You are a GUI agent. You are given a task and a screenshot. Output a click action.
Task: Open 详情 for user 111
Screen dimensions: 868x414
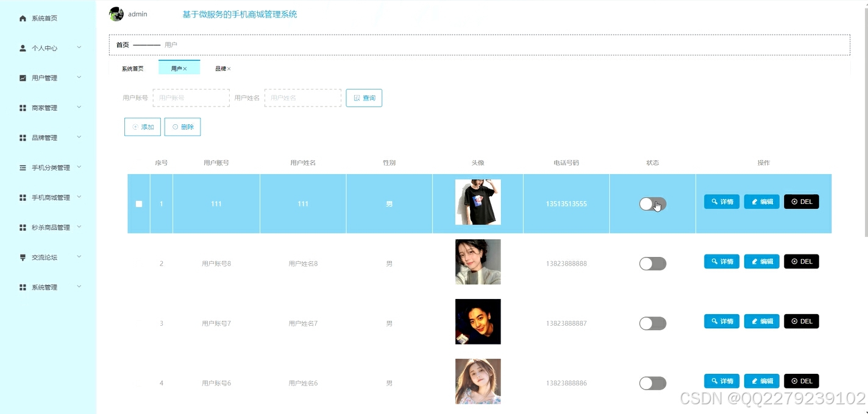(722, 202)
